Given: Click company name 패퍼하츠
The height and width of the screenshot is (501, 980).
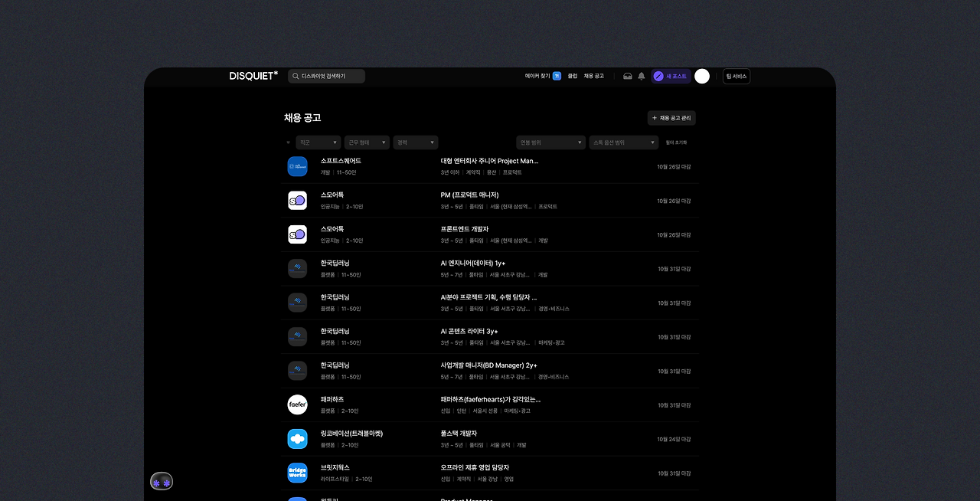Looking at the screenshot, I should coord(332,399).
